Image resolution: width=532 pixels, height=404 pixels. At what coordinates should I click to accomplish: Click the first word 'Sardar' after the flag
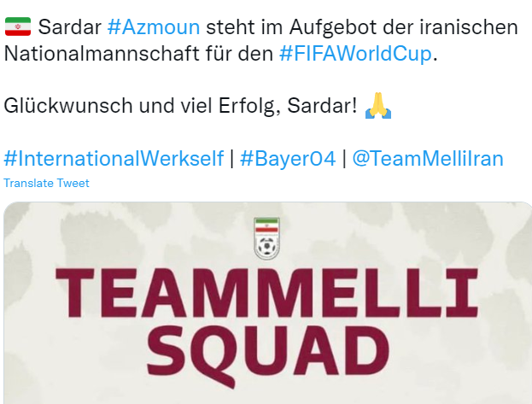point(69,27)
